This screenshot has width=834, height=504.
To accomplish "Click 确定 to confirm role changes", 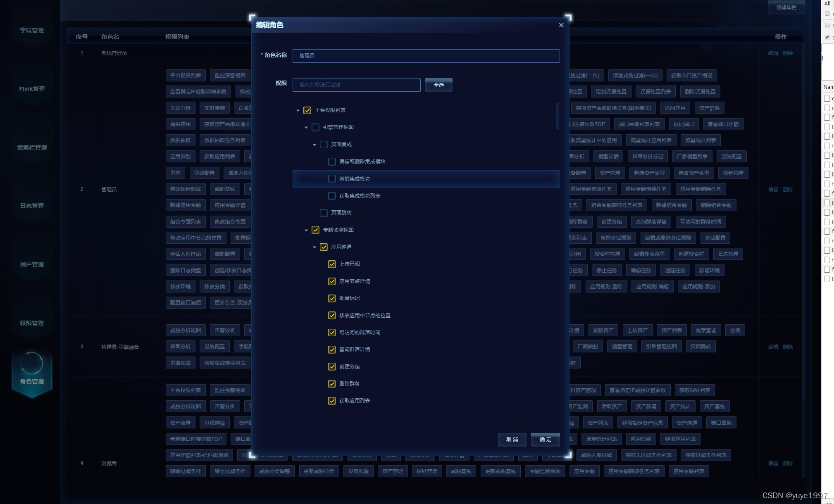I will click(546, 440).
